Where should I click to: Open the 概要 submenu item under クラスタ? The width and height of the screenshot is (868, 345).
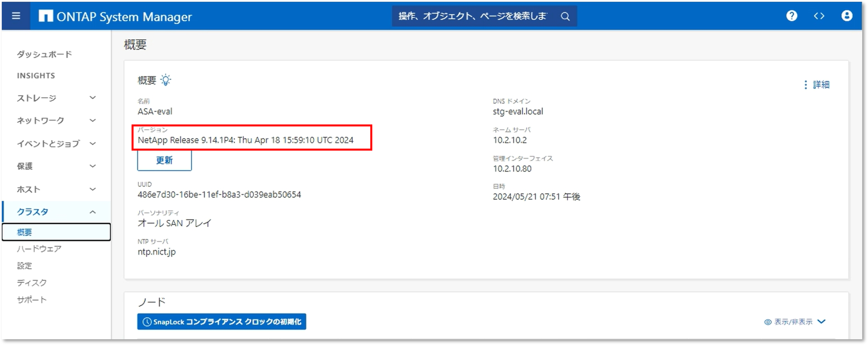(56, 232)
